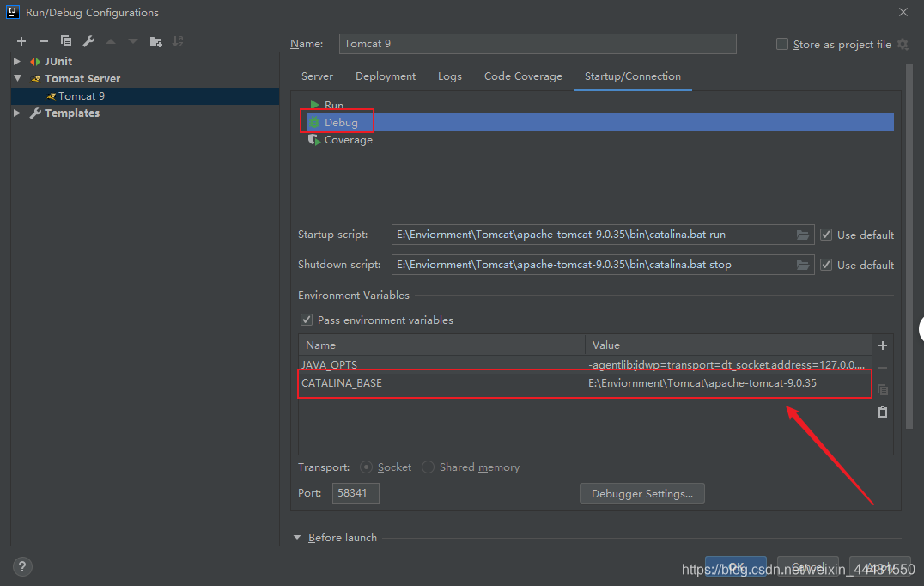
Task: Expand the Templates tree node
Action: [x=15, y=113]
